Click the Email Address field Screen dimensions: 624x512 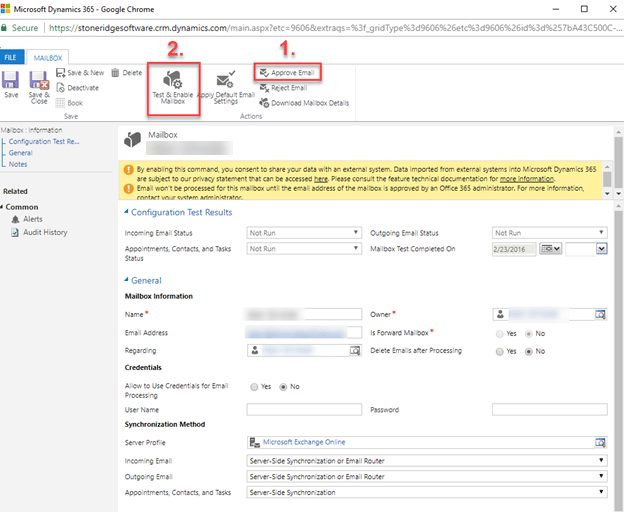click(304, 332)
